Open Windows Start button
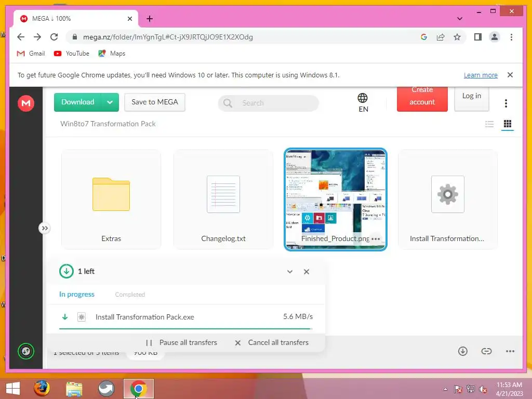This screenshot has height=399, width=532. click(x=13, y=389)
